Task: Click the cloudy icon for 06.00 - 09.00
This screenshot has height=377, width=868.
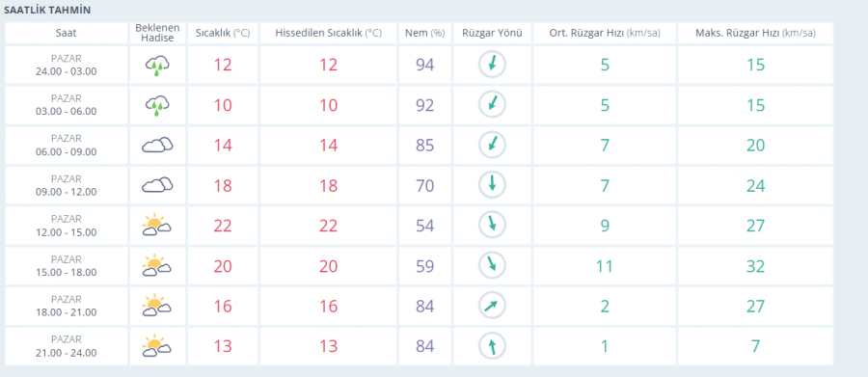Action: pos(157,145)
